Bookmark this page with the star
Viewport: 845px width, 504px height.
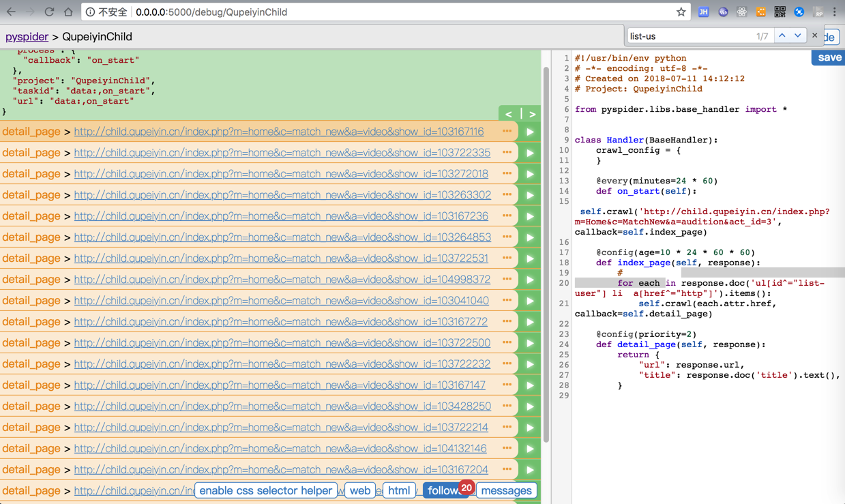[681, 12]
